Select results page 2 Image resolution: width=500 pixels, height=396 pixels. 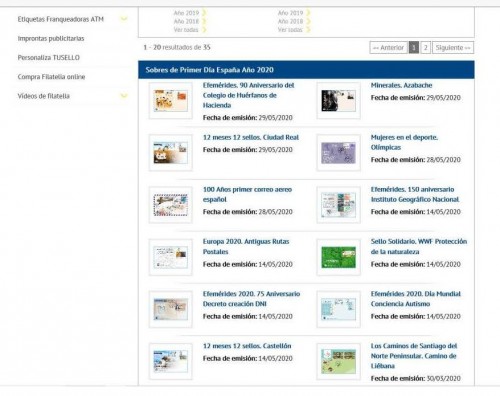(x=425, y=47)
